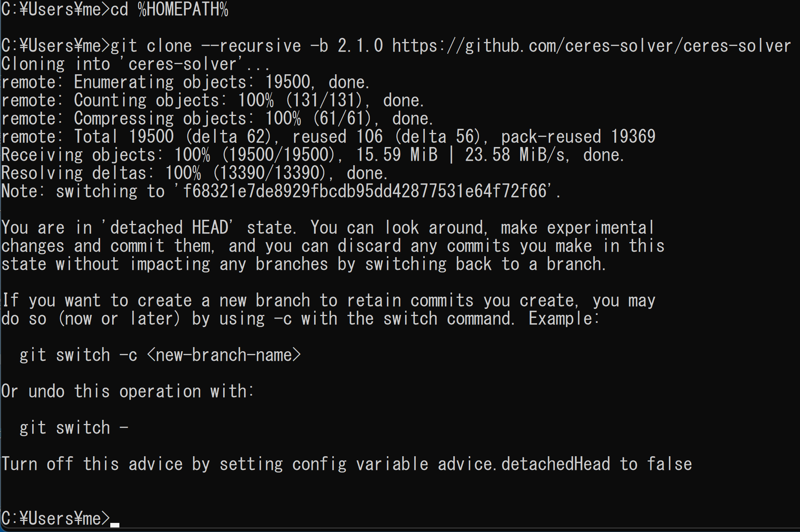800x532 pixels.
Task: Click the 'git clone --recursive' command text
Action: click(x=206, y=46)
